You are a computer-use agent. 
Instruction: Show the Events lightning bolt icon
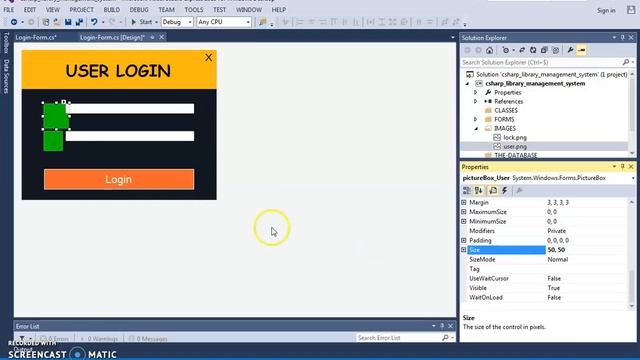(505, 191)
